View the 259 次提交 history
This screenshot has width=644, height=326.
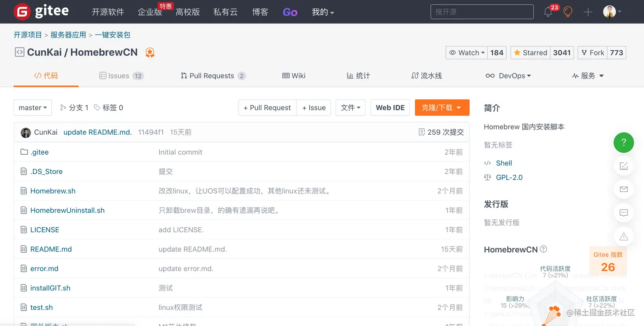pos(441,132)
